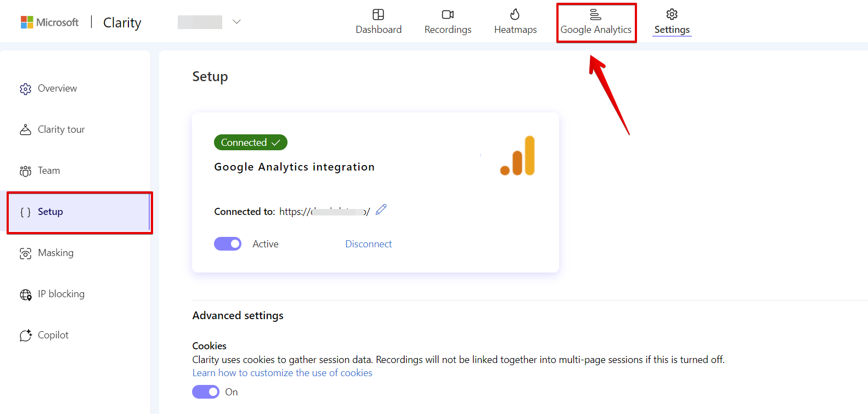Open the project selector dropdown chevron

pos(236,22)
